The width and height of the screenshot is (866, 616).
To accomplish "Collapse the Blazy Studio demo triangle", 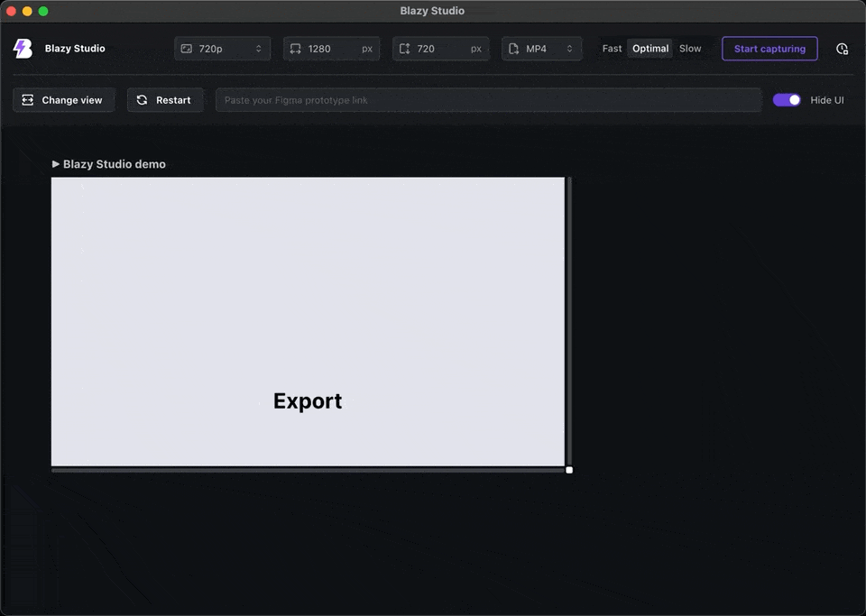I will coord(55,164).
